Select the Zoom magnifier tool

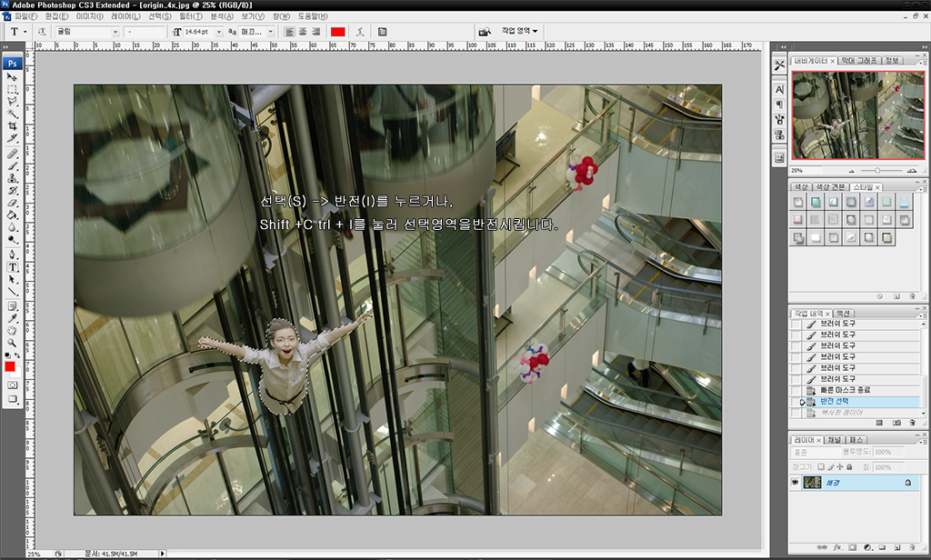pos(12,344)
